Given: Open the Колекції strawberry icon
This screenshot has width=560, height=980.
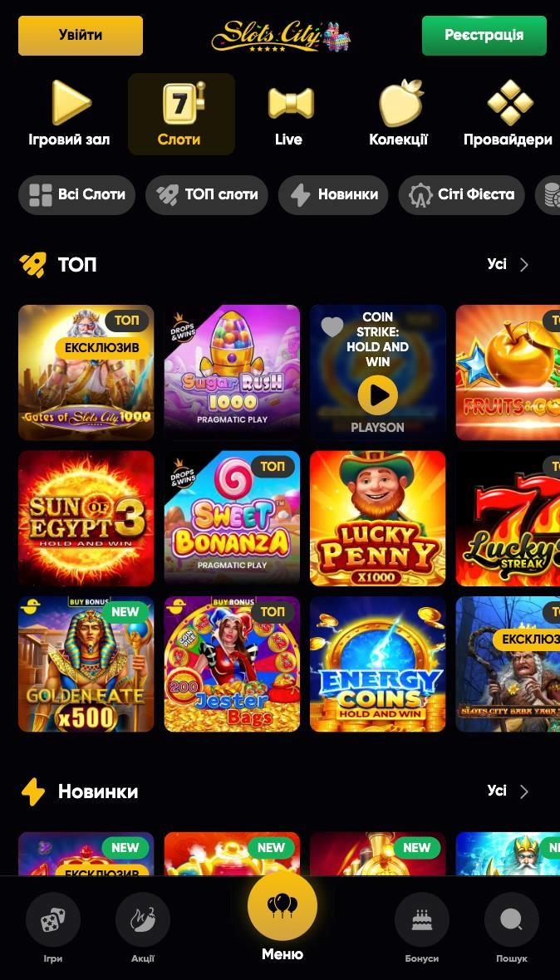Looking at the screenshot, I should coord(400,102).
